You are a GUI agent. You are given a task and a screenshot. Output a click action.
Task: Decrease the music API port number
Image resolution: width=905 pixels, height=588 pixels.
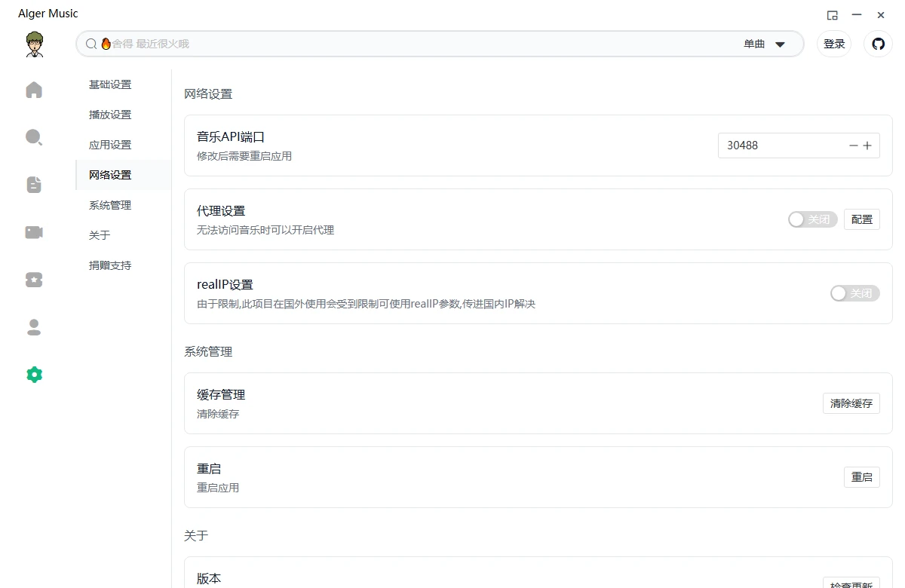tap(853, 145)
